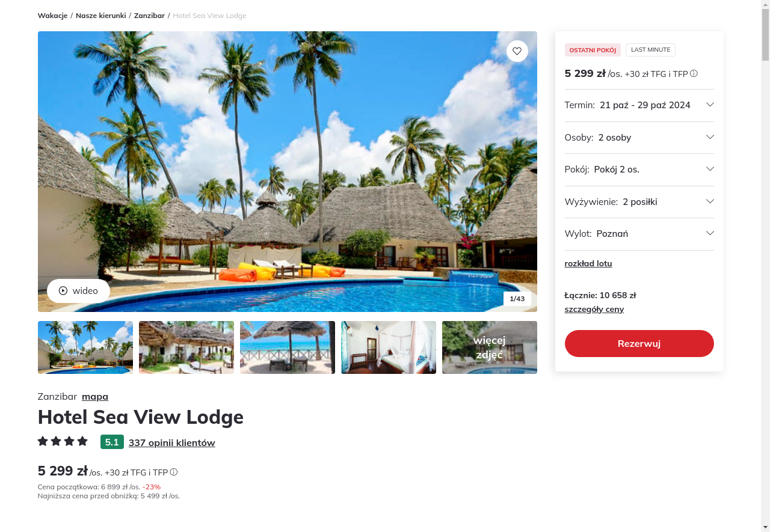View szczegóły ceny link
This screenshot has width=770, height=532.
[594, 309]
